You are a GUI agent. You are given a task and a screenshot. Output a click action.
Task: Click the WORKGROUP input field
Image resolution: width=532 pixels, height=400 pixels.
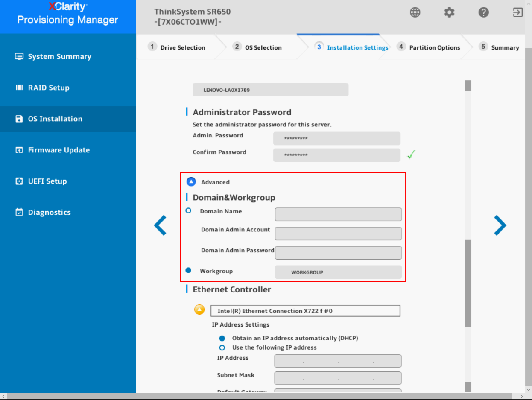tap(338, 272)
